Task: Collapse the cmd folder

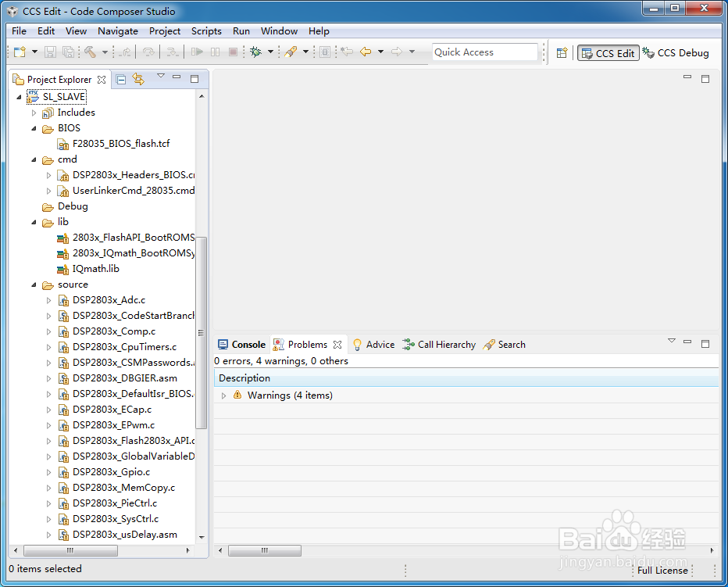Action: point(34,159)
